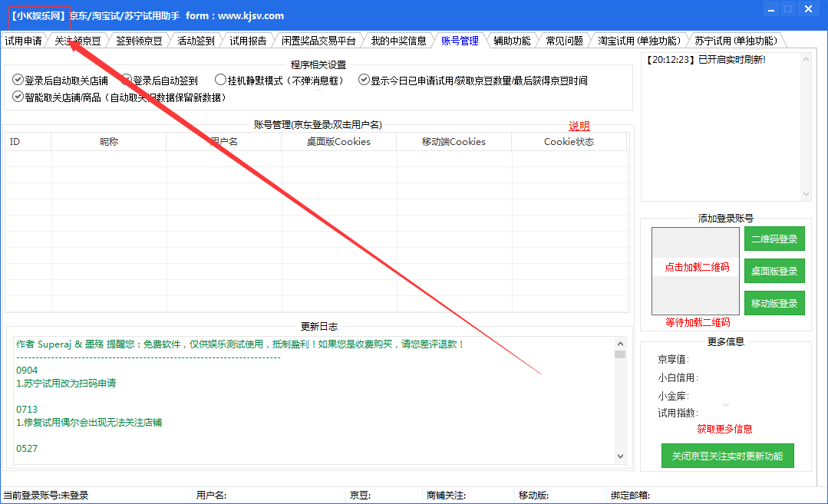Close the application window

pyautogui.click(x=808, y=9)
